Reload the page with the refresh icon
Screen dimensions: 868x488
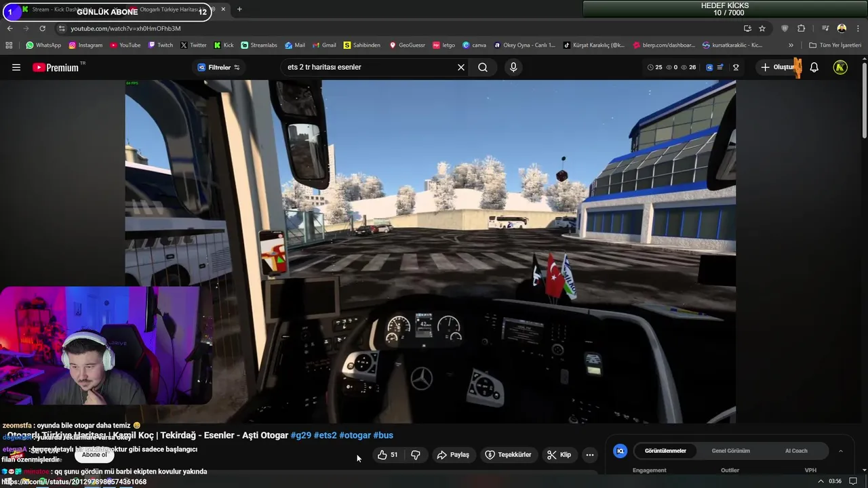pyautogui.click(x=42, y=28)
